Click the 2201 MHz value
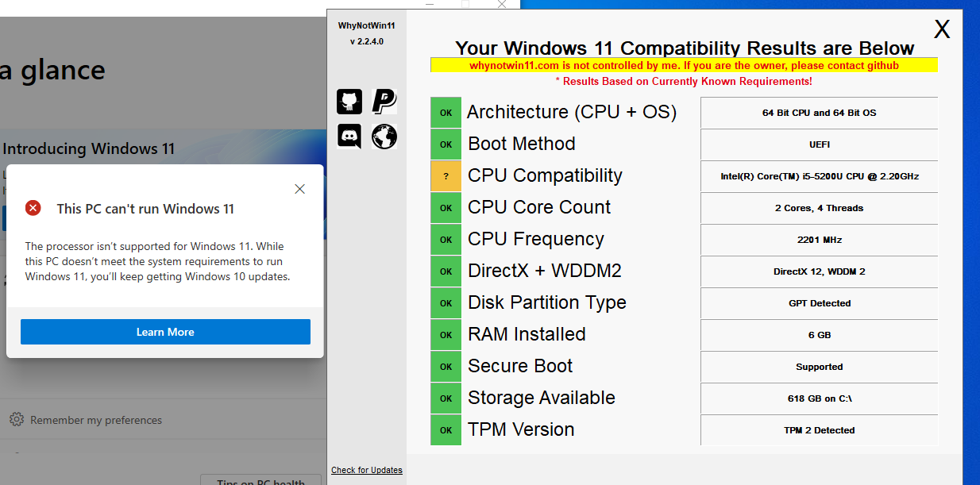Image resolution: width=980 pixels, height=485 pixels. 820,240
